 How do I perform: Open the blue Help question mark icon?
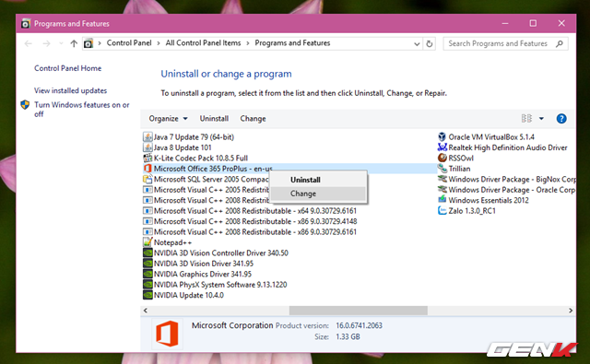[x=561, y=119]
